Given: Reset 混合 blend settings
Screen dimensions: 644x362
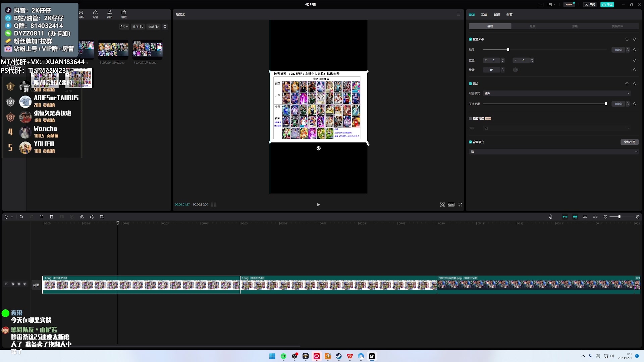Looking at the screenshot, I should click(627, 84).
